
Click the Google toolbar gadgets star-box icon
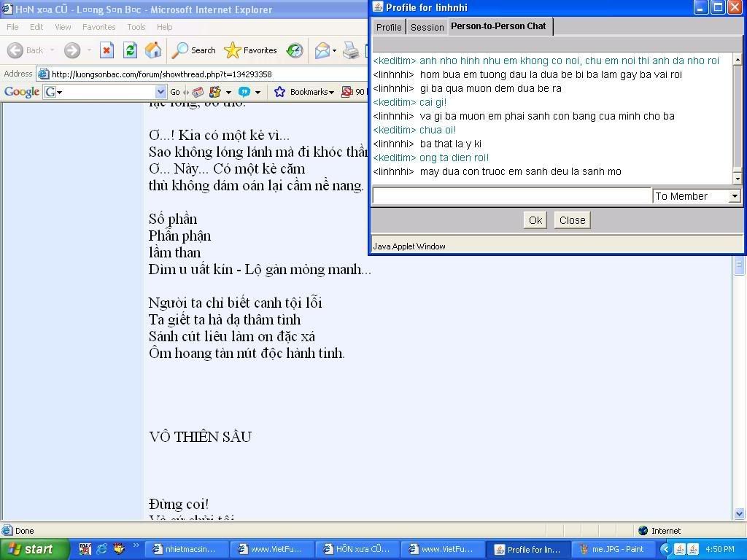215,92
